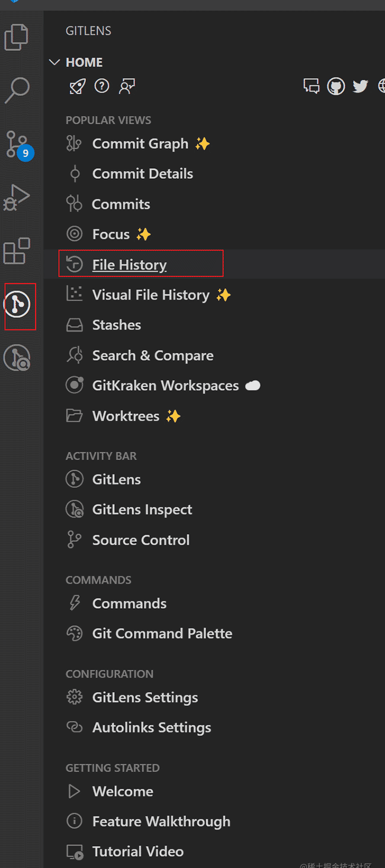Open the Search view in activity bar
385x868 pixels.
point(17,90)
